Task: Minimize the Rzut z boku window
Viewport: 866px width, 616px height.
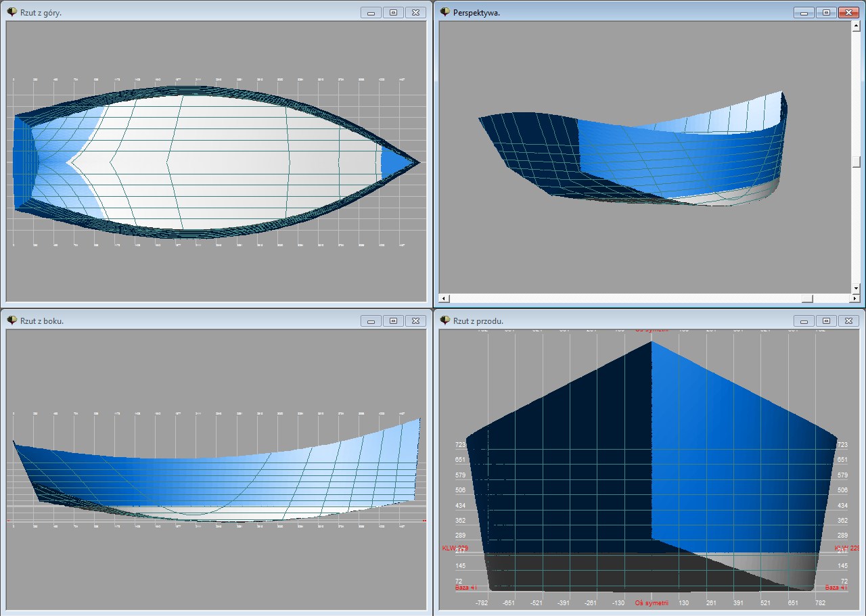Action: coord(371,321)
